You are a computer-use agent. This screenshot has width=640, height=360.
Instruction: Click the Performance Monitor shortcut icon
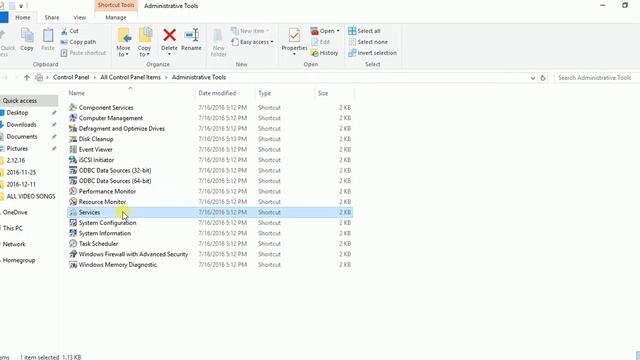click(73, 191)
